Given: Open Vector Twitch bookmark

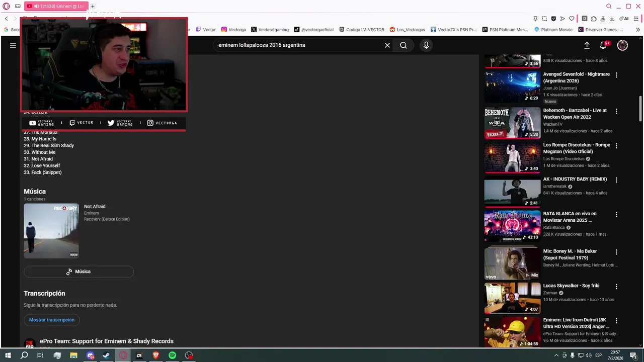Looking at the screenshot, I should (206, 30).
